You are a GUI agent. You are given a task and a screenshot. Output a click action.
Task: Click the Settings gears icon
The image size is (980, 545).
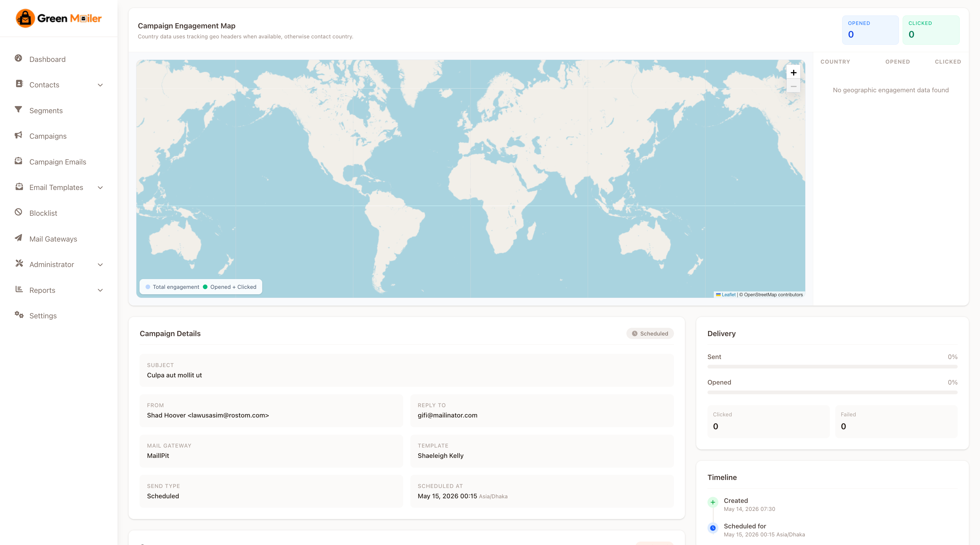click(x=19, y=315)
